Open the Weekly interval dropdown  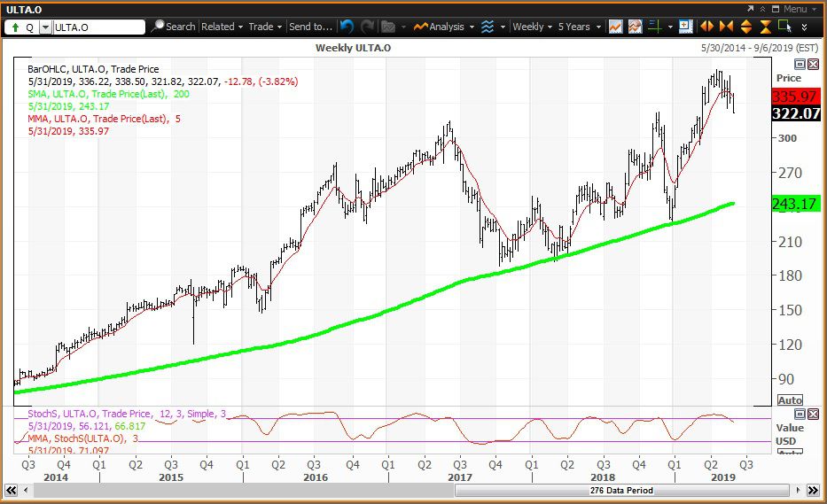coord(532,27)
